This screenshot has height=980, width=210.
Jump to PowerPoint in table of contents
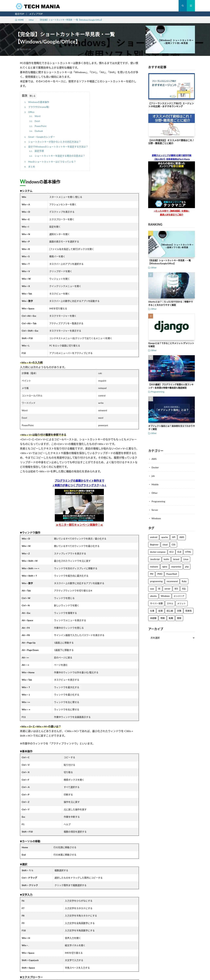[40, 126]
